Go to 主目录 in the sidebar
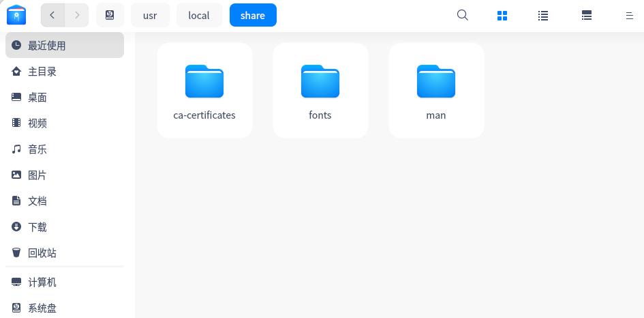The height and width of the screenshot is (318, 644). (x=65, y=72)
